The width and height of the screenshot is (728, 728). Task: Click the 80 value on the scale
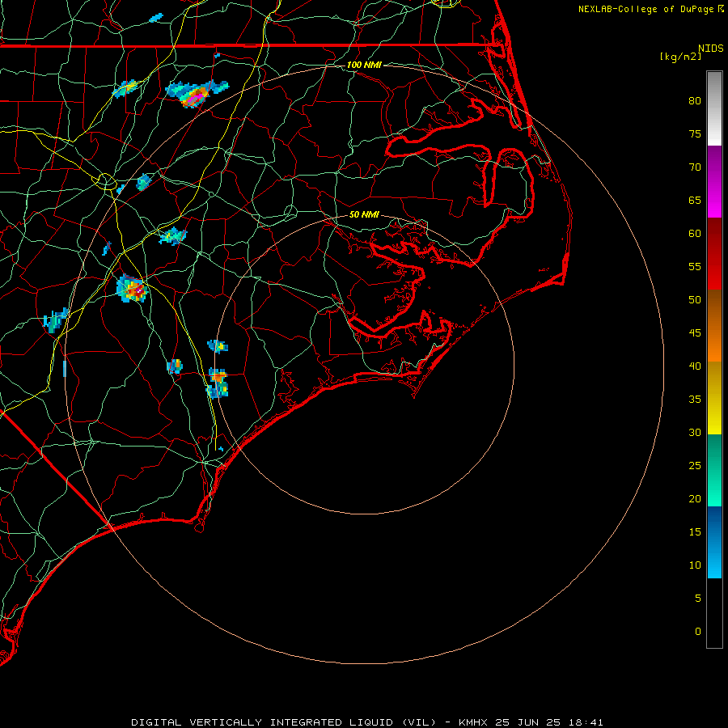[695, 101]
